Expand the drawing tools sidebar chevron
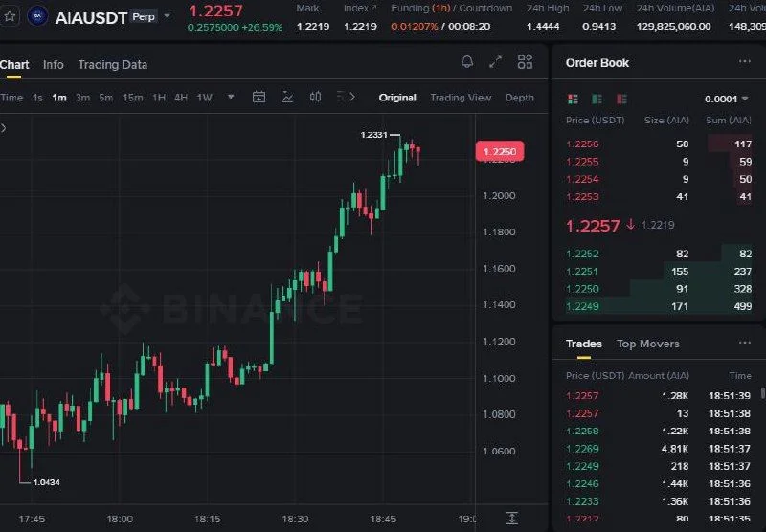 click(4, 128)
